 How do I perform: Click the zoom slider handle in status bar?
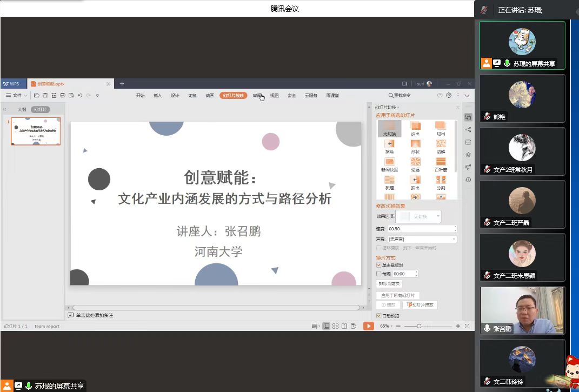point(419,326)
